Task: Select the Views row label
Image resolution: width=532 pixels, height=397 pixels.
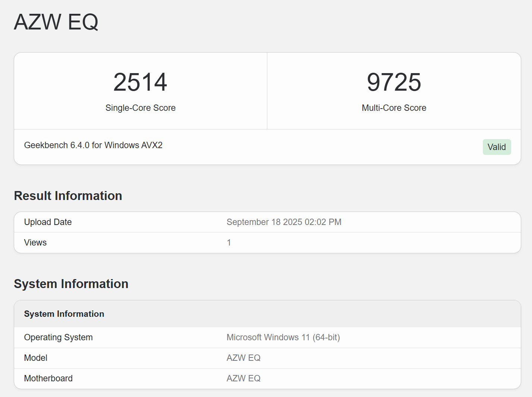Action: point(35,243)
